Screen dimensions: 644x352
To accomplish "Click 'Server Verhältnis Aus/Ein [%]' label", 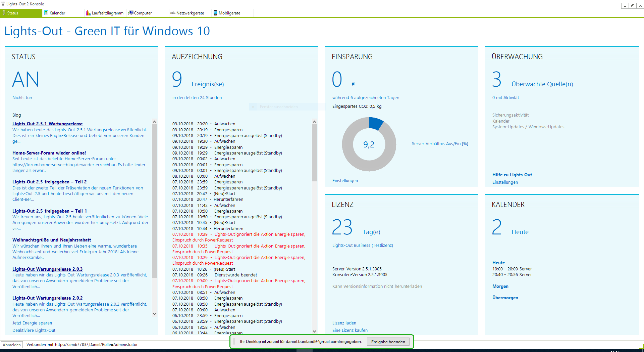I will coord(440,143).
